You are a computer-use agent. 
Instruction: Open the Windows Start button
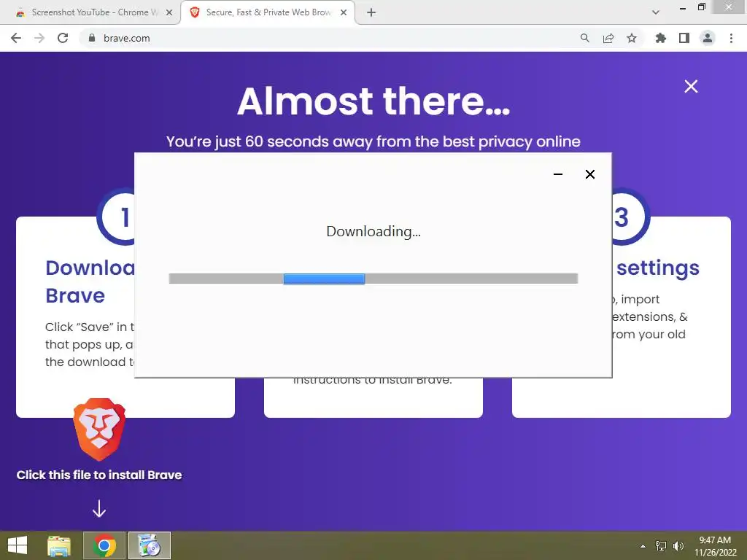click(18, 545)
